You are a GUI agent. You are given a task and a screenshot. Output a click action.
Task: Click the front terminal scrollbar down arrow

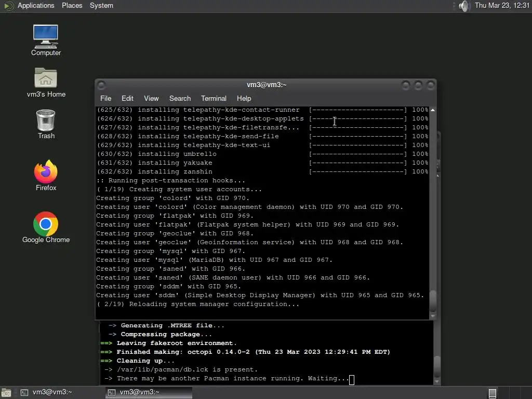[x=433, y=316]
